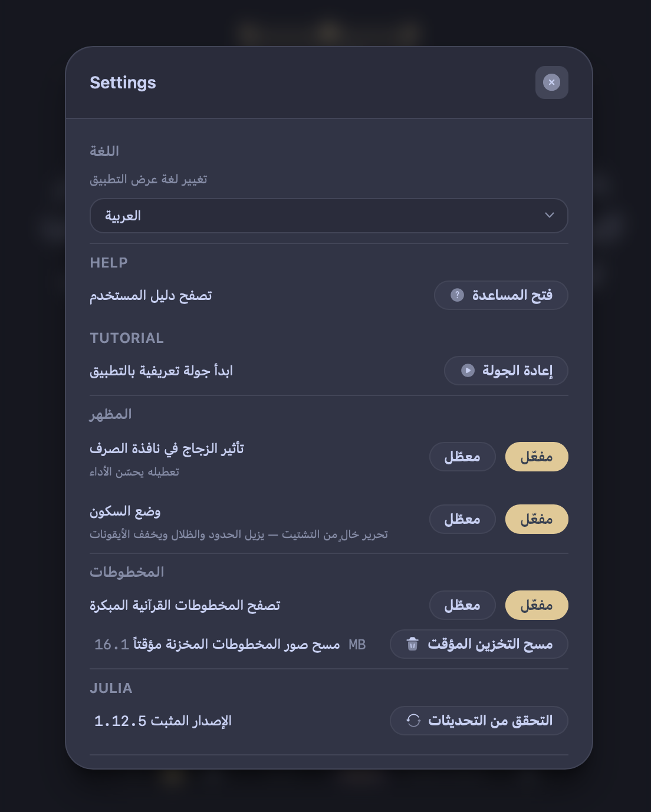Click the JULIA section header
Viewport: 651px width, 812px height.
point(111,688)
